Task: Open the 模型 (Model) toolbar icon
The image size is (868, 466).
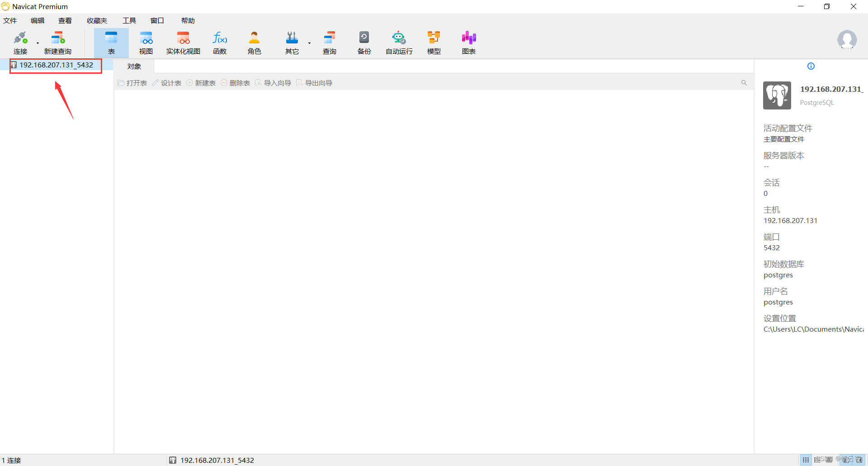Action: (x=434, y=43)
